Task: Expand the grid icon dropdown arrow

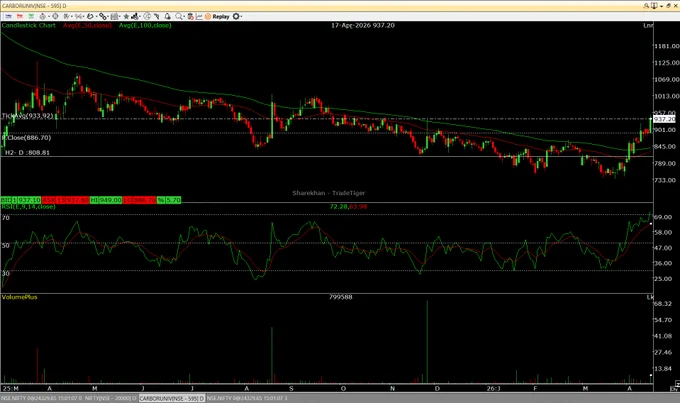Action: coord(120,16)
